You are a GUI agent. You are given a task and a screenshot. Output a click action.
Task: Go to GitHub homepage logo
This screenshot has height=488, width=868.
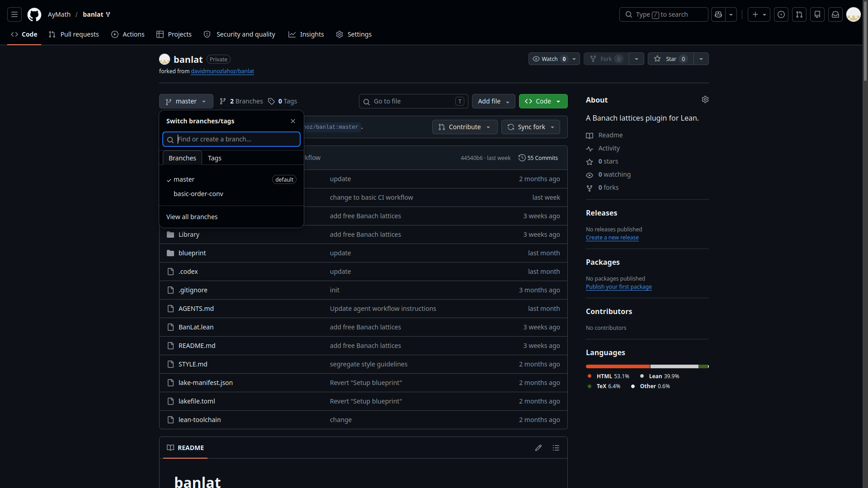[34, 14]
